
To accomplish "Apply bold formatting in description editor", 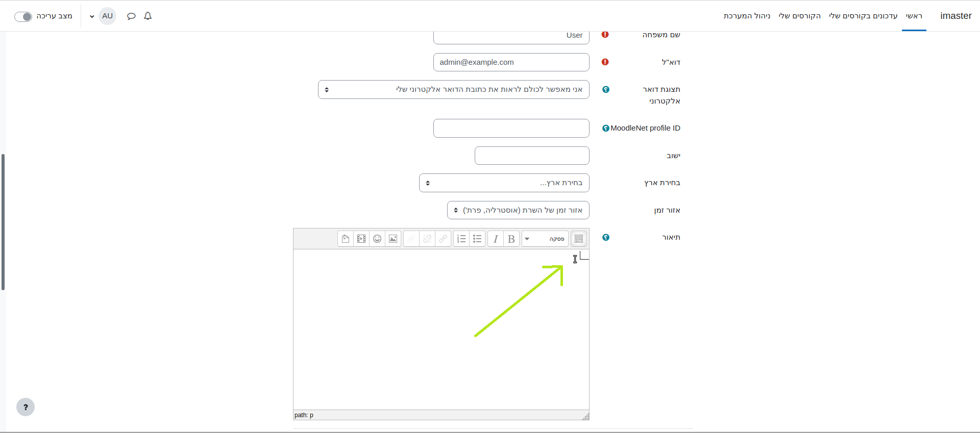I will (511, 239).
